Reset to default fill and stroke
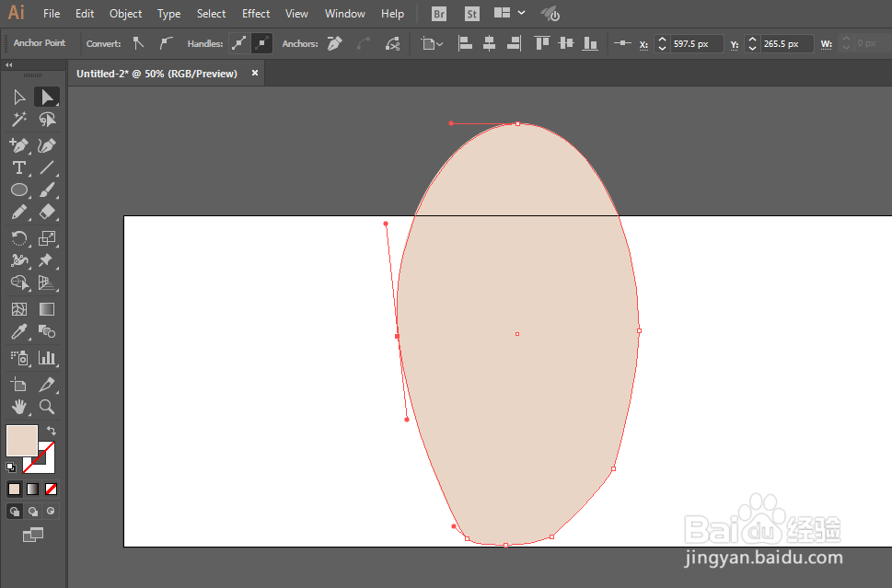The image size is (892, 588). click(11, 467)
